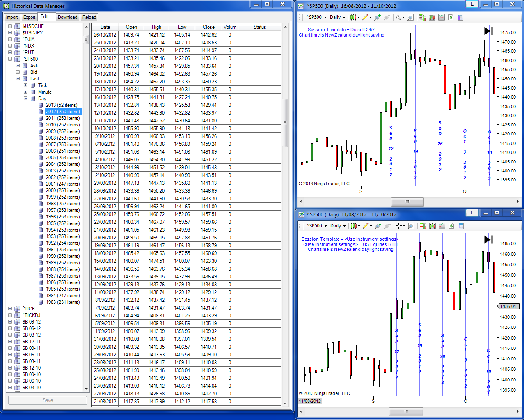Click horizontal scrollbar thumb of 11/08/2012 chart
Screen dimensions: 524x420
point(405,411)
